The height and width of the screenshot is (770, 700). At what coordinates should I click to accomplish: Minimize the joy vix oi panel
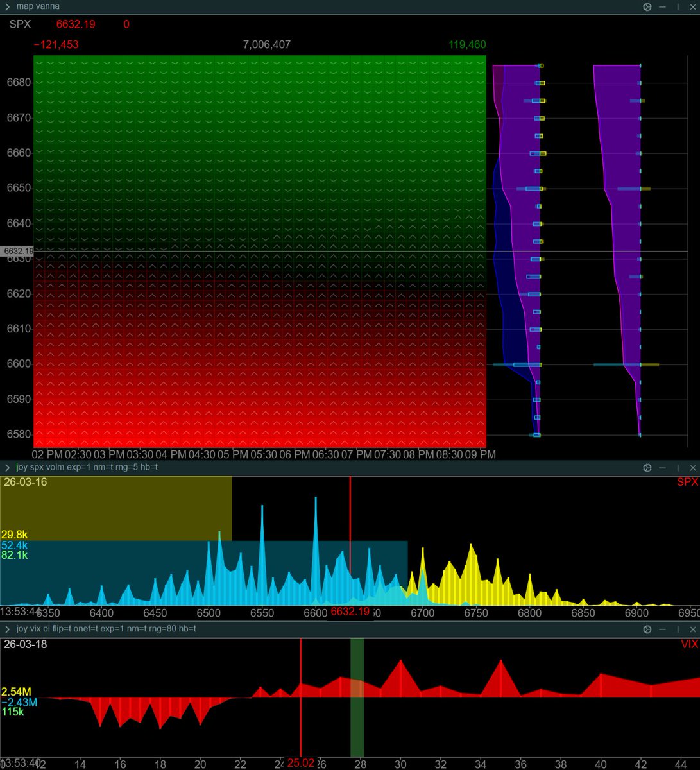(662, 629)
